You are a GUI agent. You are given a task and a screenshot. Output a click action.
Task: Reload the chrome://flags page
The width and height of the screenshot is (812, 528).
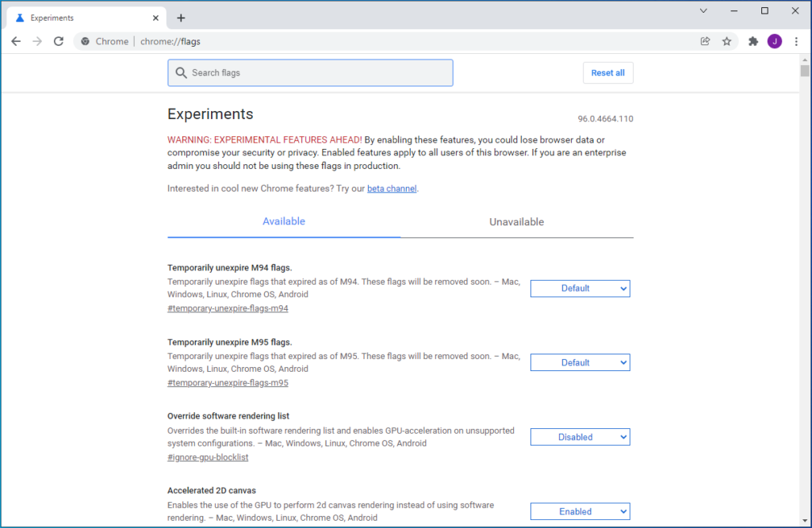[x=58, y=40]
